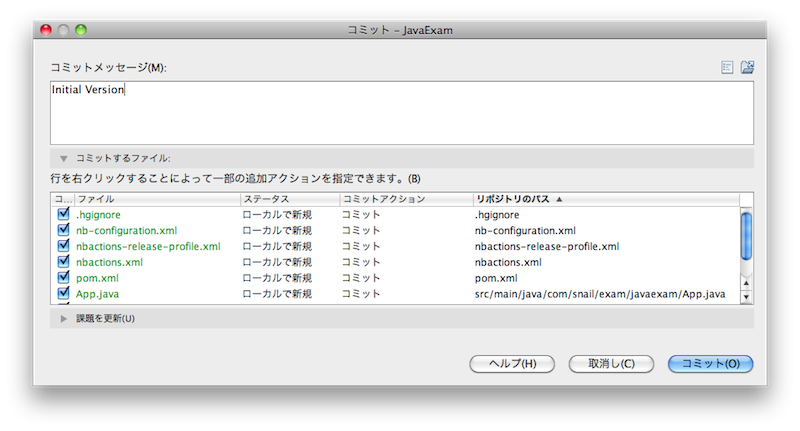This screenshot has width=800, height=431.
Task: Toggle the App.java commit checkbox
Action: coord(63,294)
